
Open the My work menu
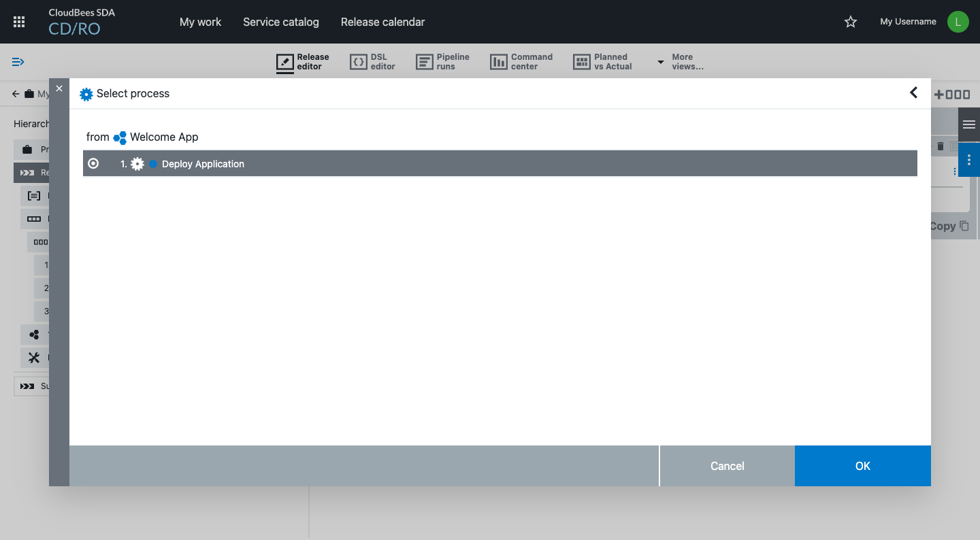200,22
